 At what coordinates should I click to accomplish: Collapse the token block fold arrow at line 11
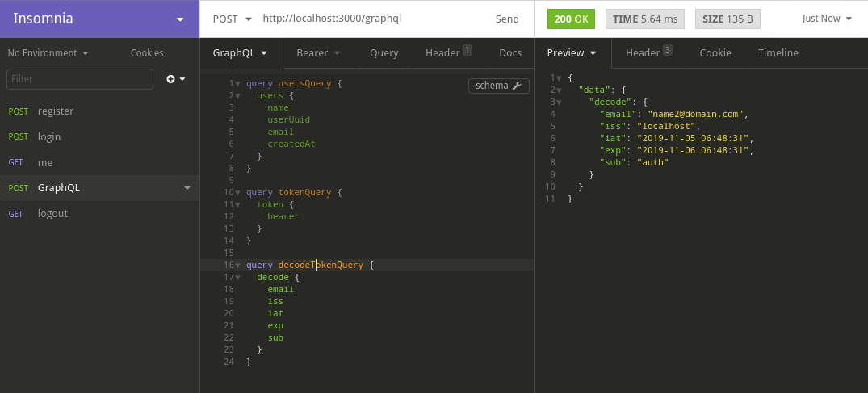point(237,205)
